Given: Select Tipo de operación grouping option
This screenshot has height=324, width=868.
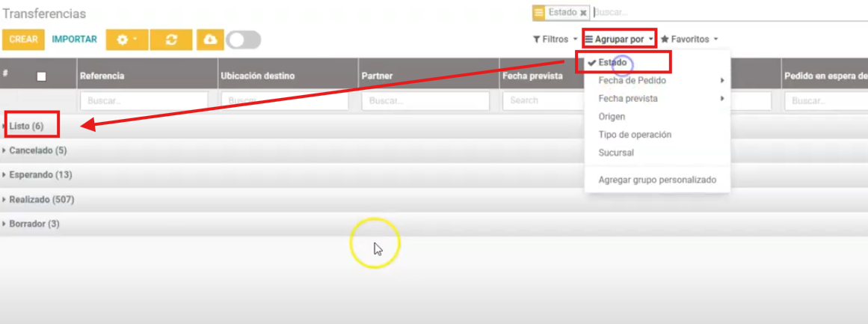Looking at the screenshot, I should (x=635, y=135).
